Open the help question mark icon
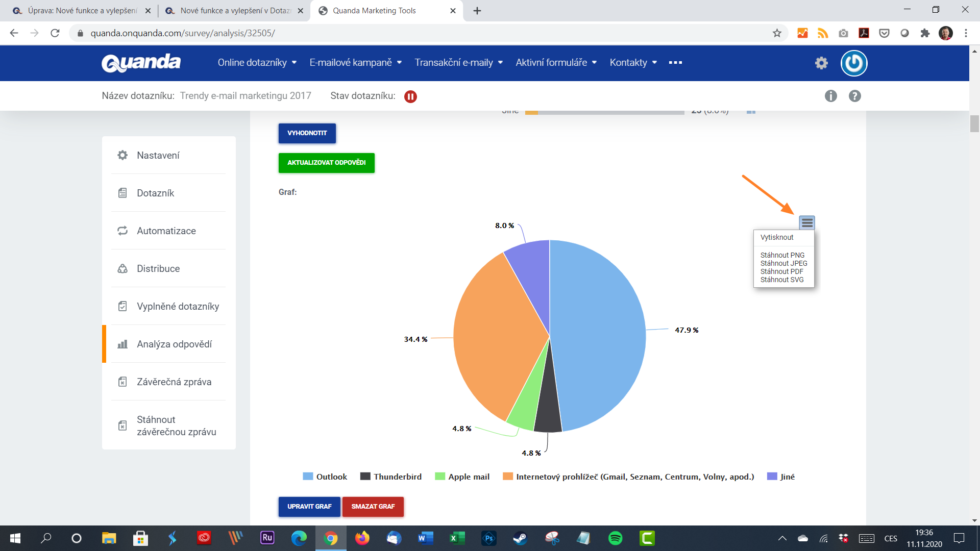 [x=855, y=96]
